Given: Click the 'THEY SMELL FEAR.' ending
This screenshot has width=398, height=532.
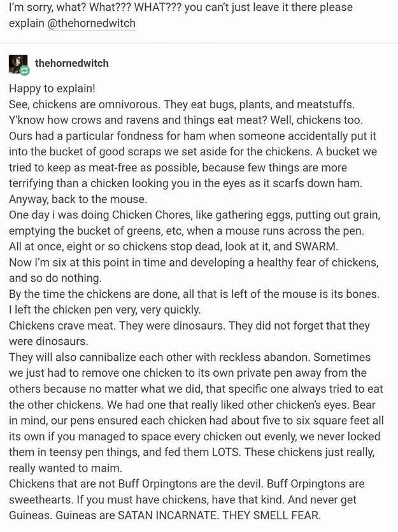Looking at the screenshot, I should (272, 515).
